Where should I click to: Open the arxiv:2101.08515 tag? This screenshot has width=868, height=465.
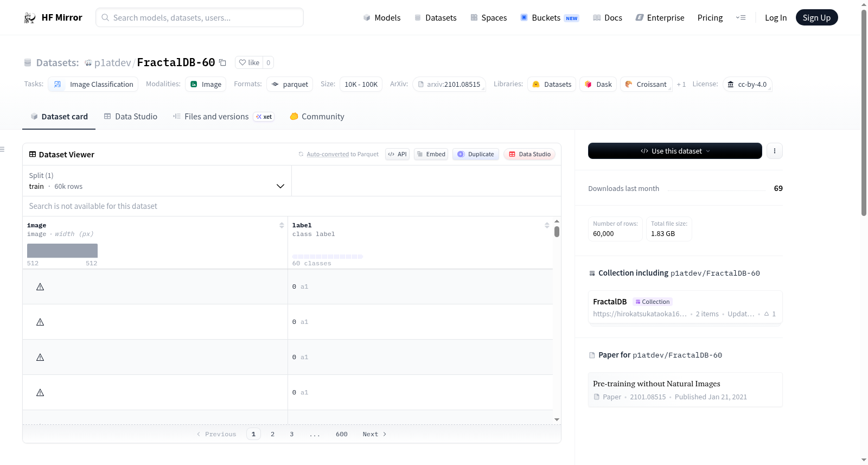(449, 84)
